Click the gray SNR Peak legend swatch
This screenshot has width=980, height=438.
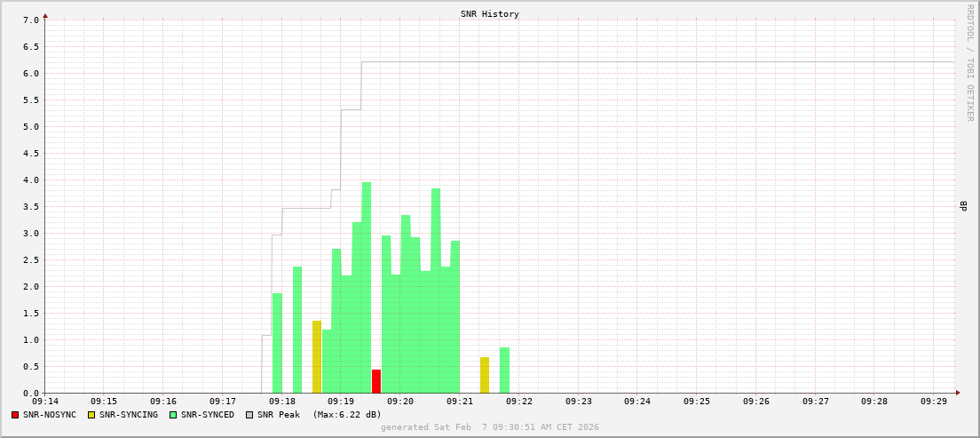click(249, 415)
